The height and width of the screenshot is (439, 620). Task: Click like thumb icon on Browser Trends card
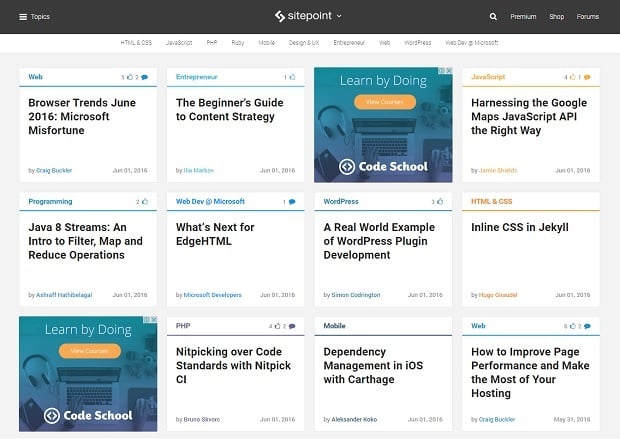(129, 77)
